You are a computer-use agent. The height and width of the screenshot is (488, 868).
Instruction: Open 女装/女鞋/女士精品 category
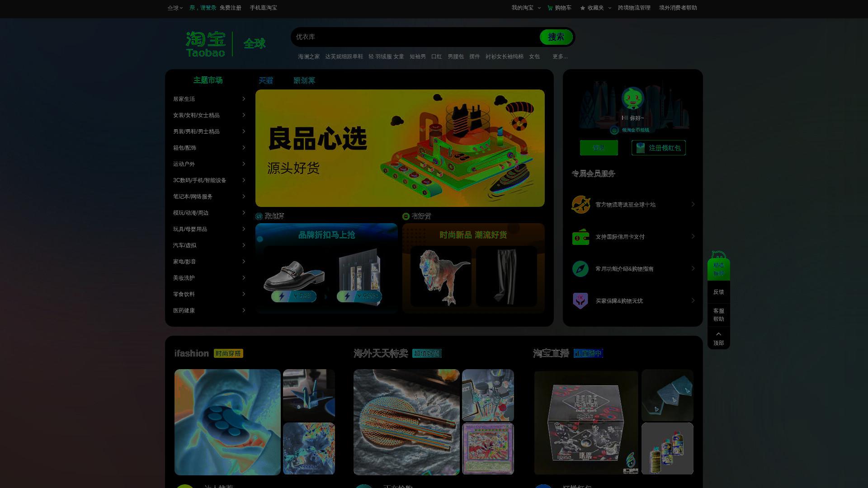click(x=196, y=115)
